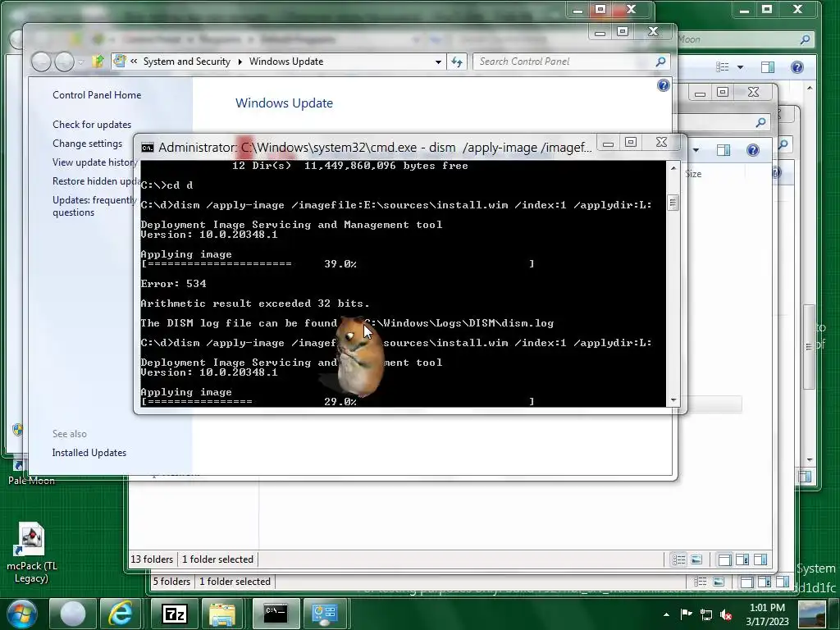Screen dimensions: 840x630
Task: Open Internet Explorer from the taskbar
Action: [121, 614]
